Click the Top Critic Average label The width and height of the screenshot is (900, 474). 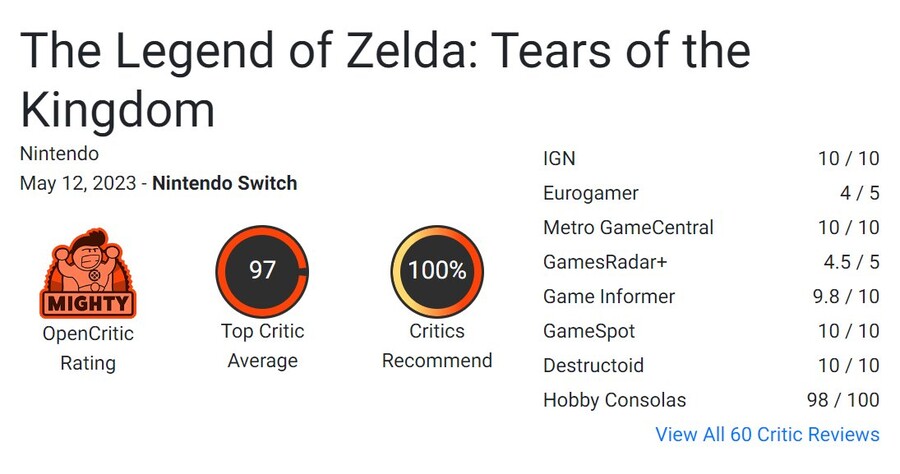pos(262,345)
